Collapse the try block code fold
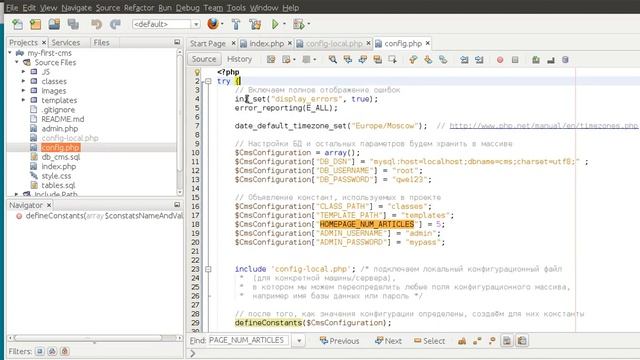The image size is (640, 360). tap(208, 81)
